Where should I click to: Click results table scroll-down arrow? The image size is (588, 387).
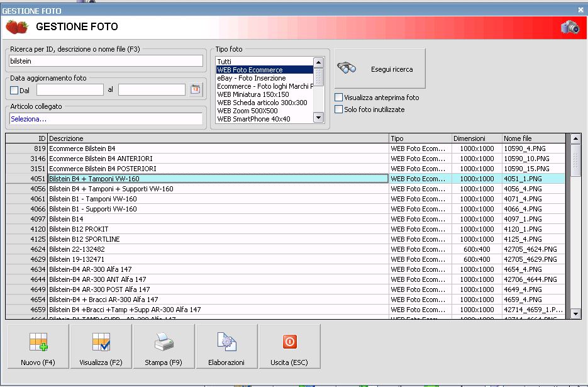point(575,313)
